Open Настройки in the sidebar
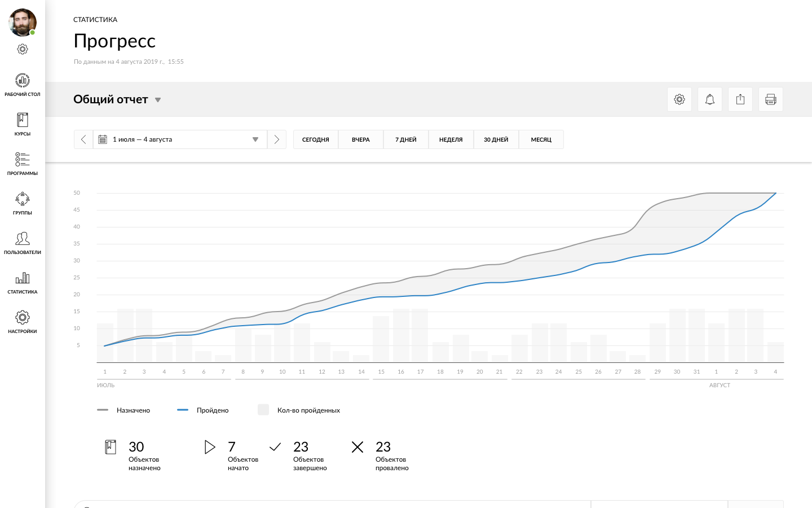Viewport: 812px width, 508px height. [23, 322]
